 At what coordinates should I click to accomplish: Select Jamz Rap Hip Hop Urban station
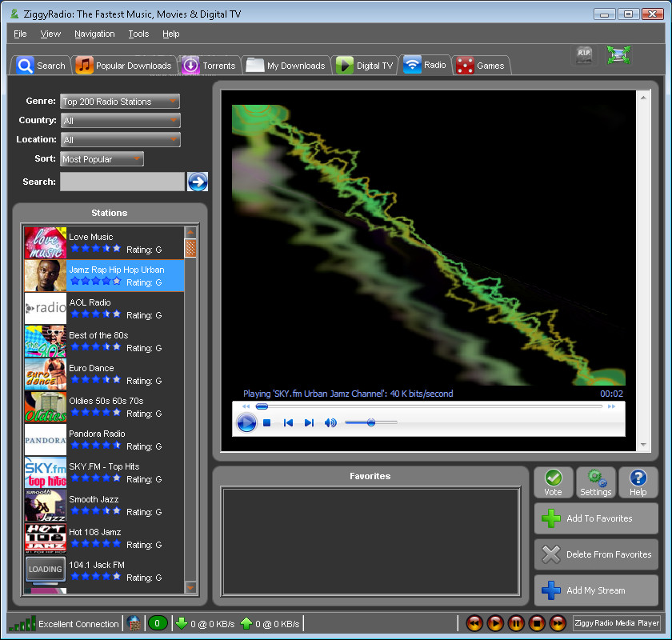tap(104, 276)
